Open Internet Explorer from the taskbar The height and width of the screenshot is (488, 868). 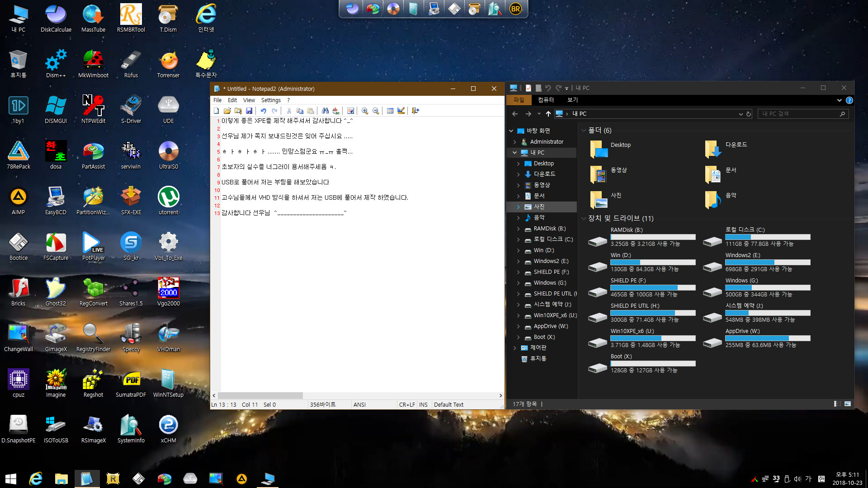36,479
